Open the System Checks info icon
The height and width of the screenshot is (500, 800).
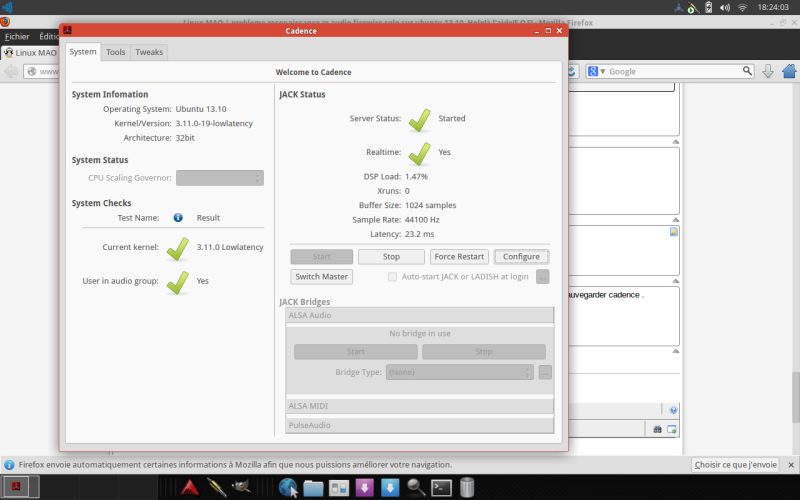click(178, 218)
